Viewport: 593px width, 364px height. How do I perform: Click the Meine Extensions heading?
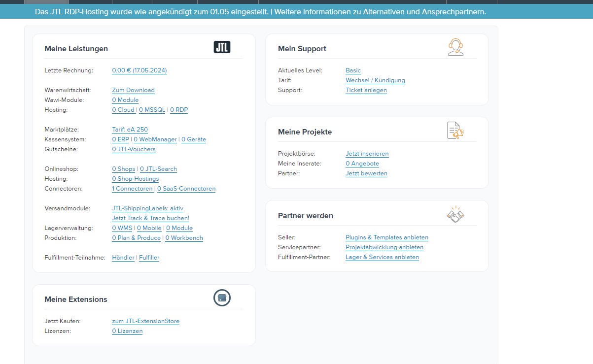tap(76, 299)
